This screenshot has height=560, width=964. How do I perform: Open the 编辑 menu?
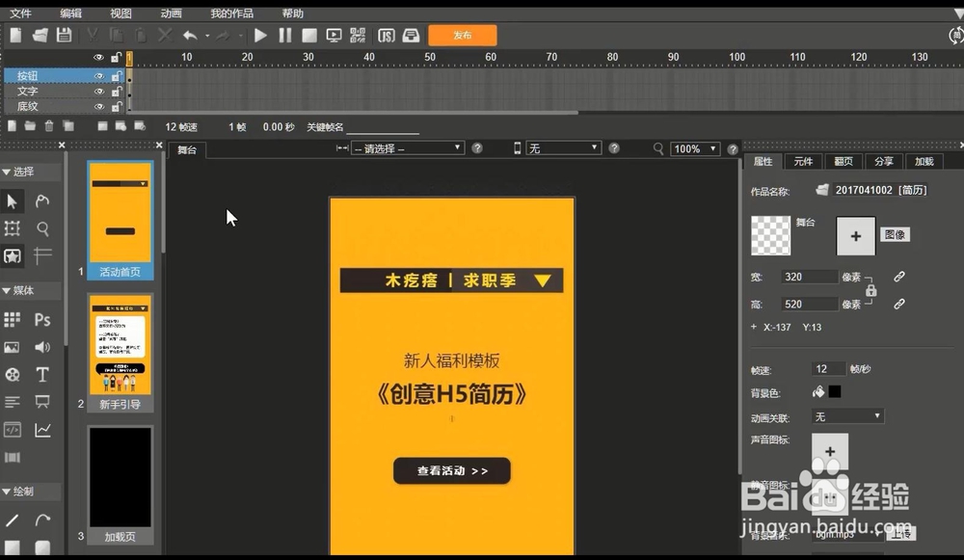(70, 13)
